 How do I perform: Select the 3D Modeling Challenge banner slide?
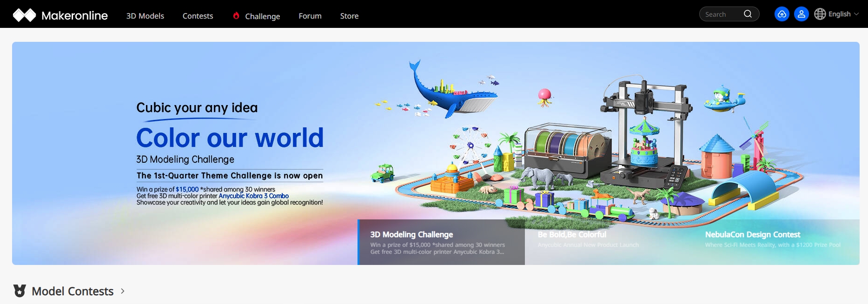pyautogui.click(x=441, y=242)
